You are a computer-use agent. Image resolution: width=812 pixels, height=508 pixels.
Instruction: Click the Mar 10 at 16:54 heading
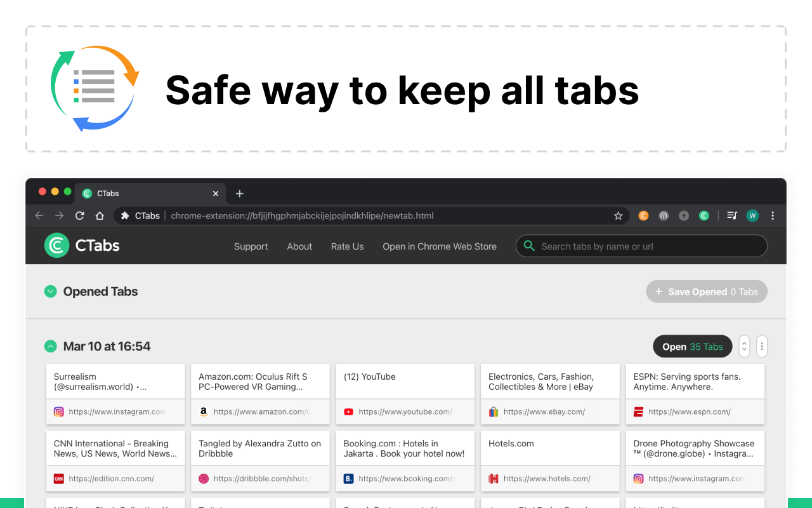pyautogui.click(x=107, y=346)
